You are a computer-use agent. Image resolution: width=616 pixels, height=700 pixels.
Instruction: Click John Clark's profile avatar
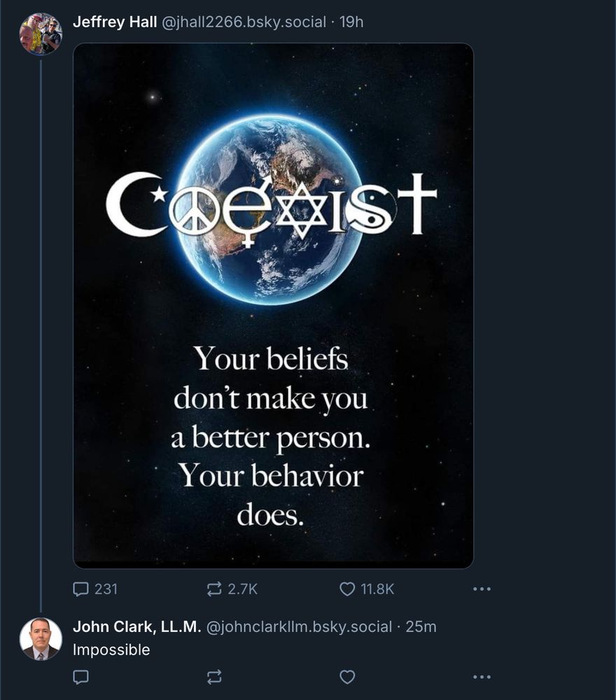(41, 638)
